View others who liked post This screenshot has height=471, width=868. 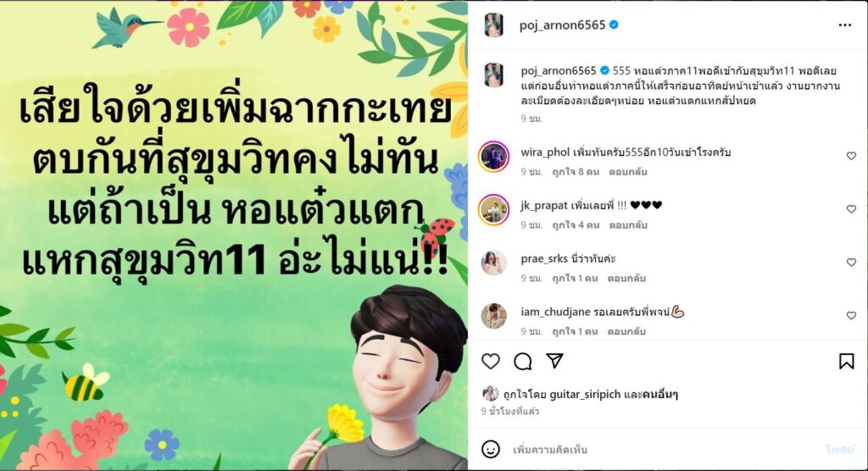pyautogui.click(x=660, y=395)
